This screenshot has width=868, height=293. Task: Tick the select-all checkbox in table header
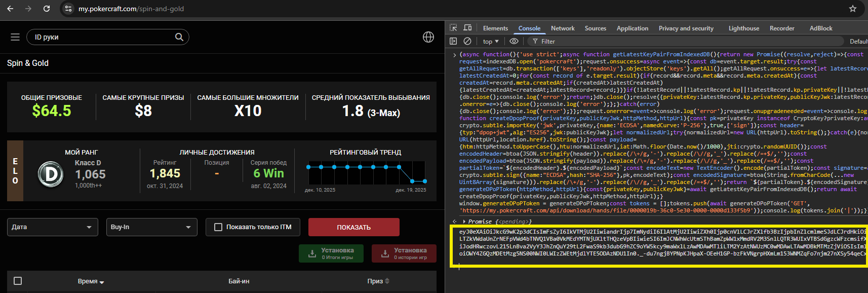click(18, 281)
